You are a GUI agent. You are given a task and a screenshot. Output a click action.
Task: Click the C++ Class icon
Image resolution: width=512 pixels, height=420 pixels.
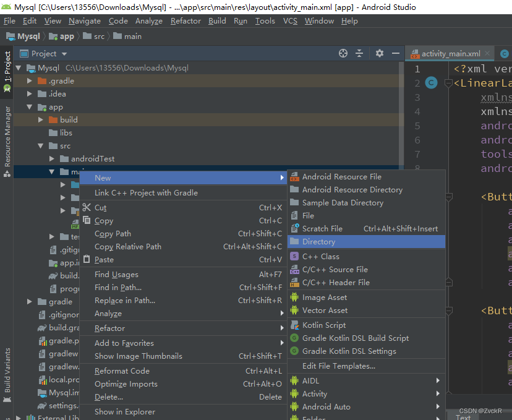pos(294,256)
